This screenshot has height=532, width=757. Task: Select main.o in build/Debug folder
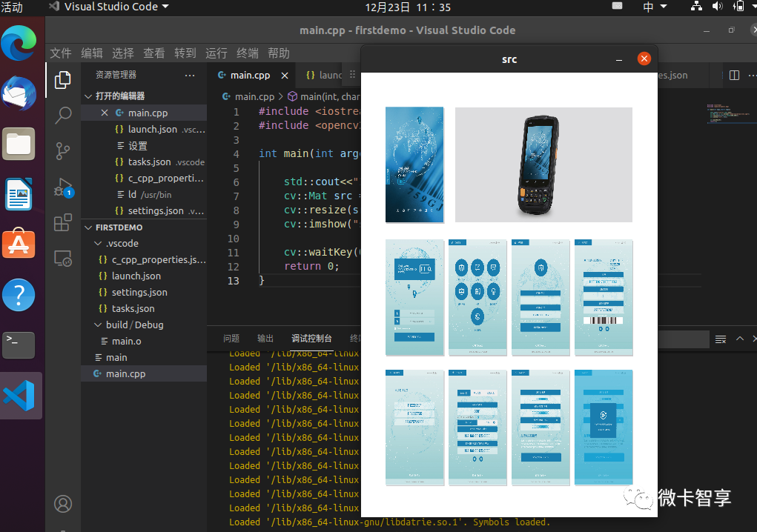pos(144,342)
